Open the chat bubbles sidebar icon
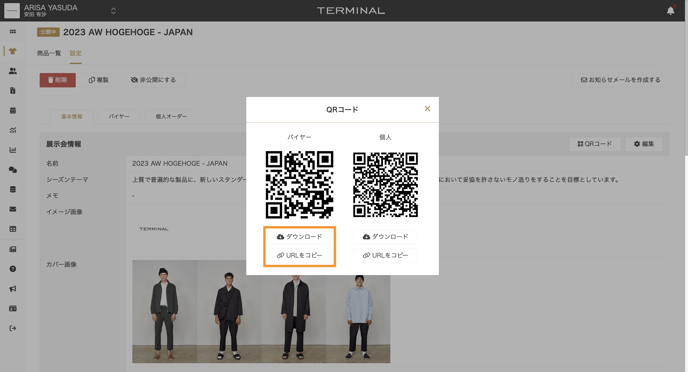 (x=13, y=170)
